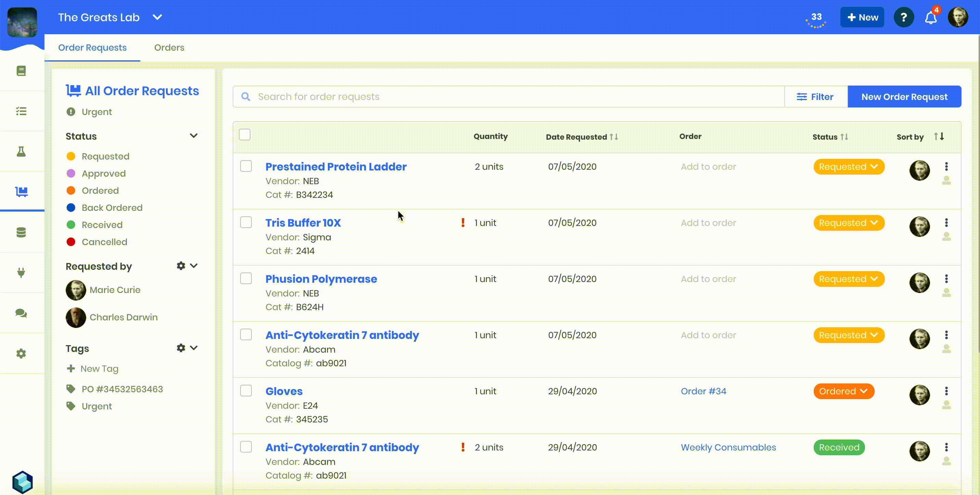Screen dimensions: 980x495
Task: Open the database inventory sidebar icon
Action: tap(21, 232)
